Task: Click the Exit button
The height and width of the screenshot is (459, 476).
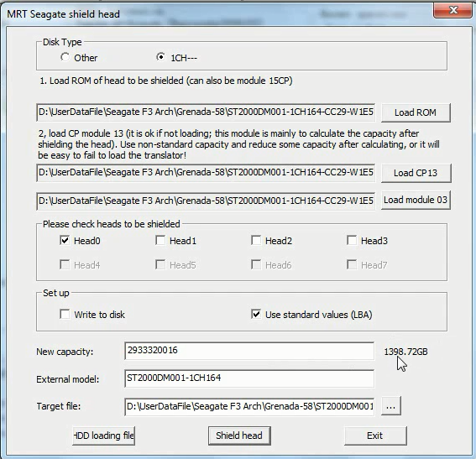Action: (375, 436)
